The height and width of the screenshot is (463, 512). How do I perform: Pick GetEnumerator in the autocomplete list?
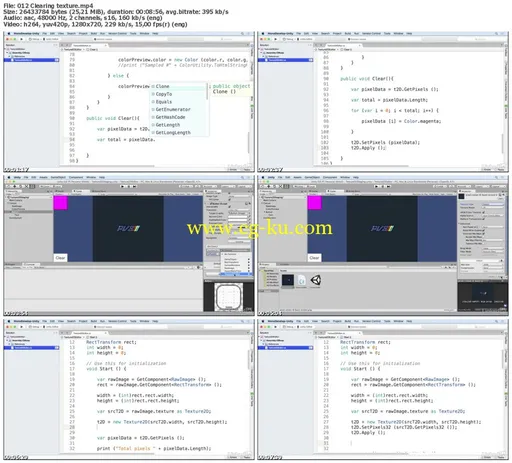click(179, 109)
